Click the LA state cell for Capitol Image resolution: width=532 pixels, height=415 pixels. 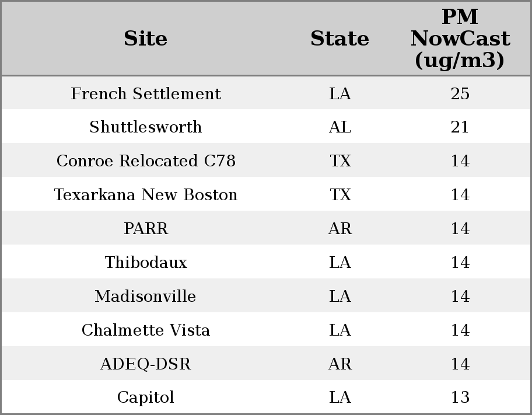[x=339, y=397]
